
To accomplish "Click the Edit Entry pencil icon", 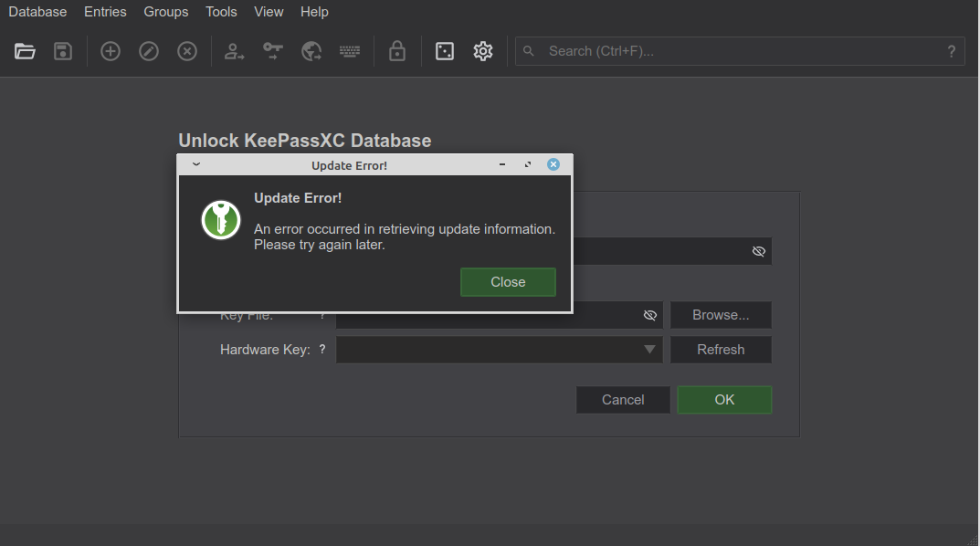I will pyautogui.click(x=149, y=51).
